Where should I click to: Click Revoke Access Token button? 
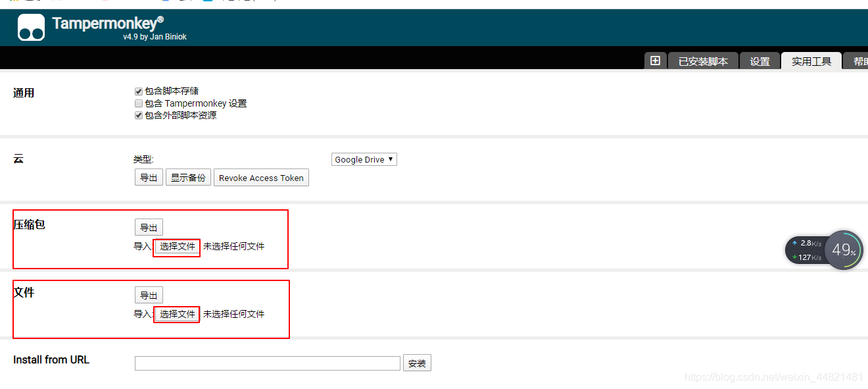[261, 178]
